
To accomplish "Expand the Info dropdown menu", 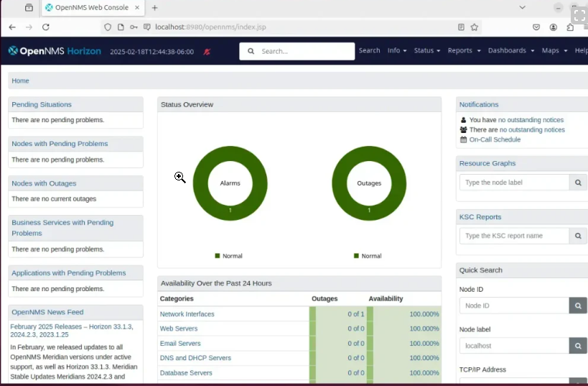I will (x=397, y=51).
